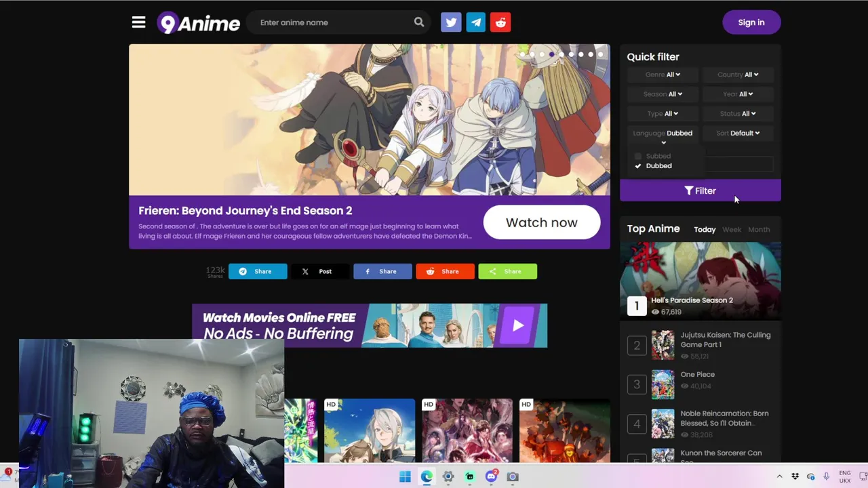The height and width of the screenshot is (488, 868).
Task: Share the page on Reddit
Action: 445,271
